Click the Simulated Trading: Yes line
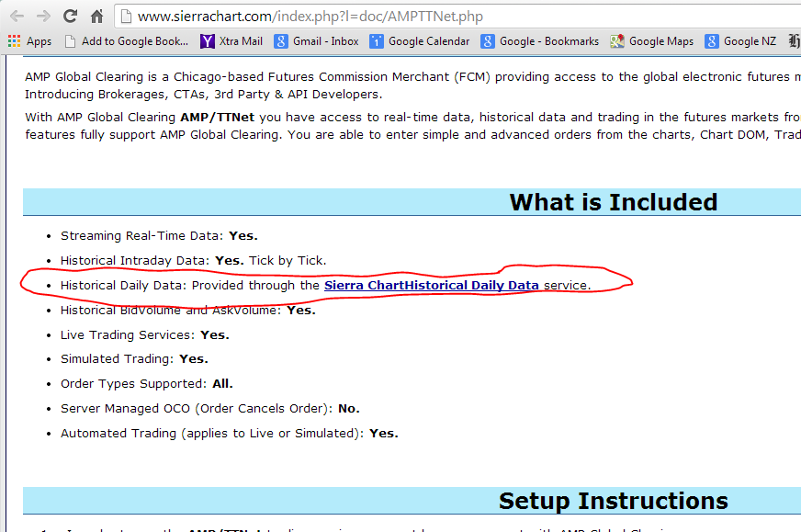 point(134,359)
